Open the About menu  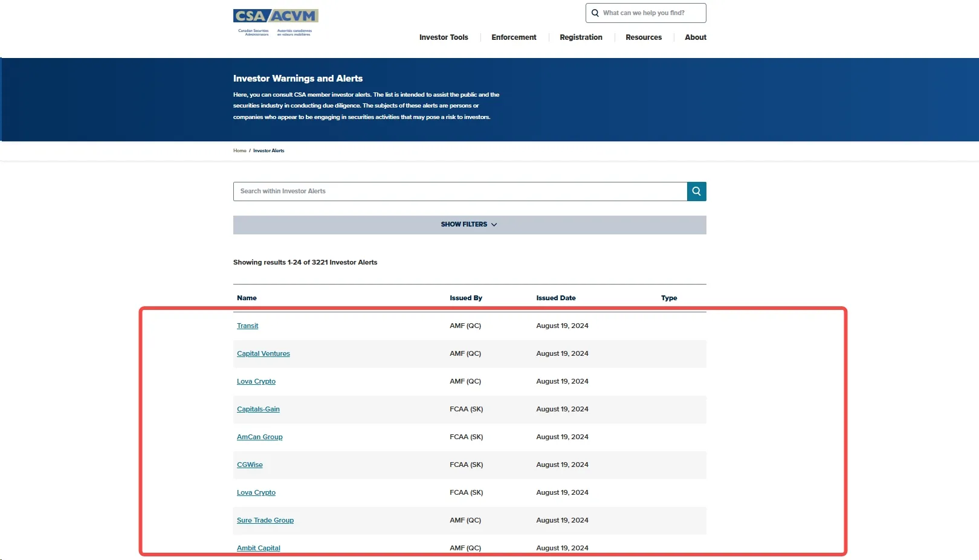696,37
